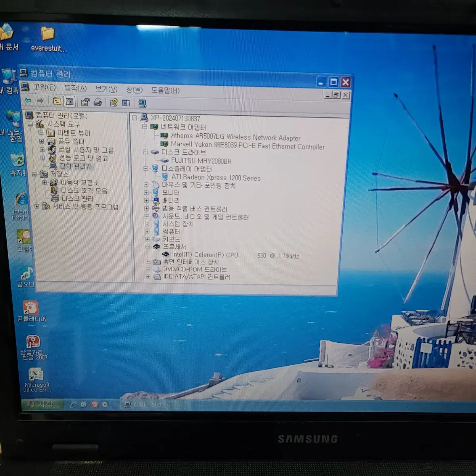Select Marvell Yukon 88E8039 Ethernet Controller

tap(248, 146)
